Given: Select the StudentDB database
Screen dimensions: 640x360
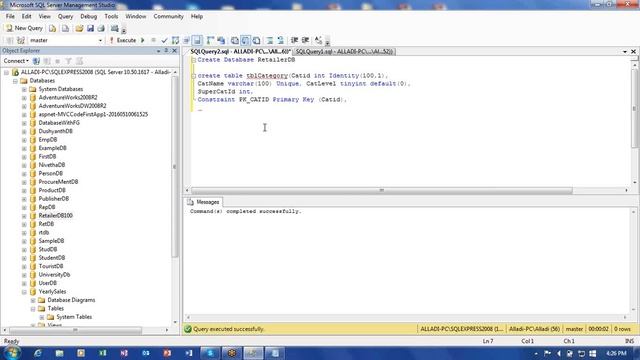Looking at the screenshot, I should (x=51, y=258).
